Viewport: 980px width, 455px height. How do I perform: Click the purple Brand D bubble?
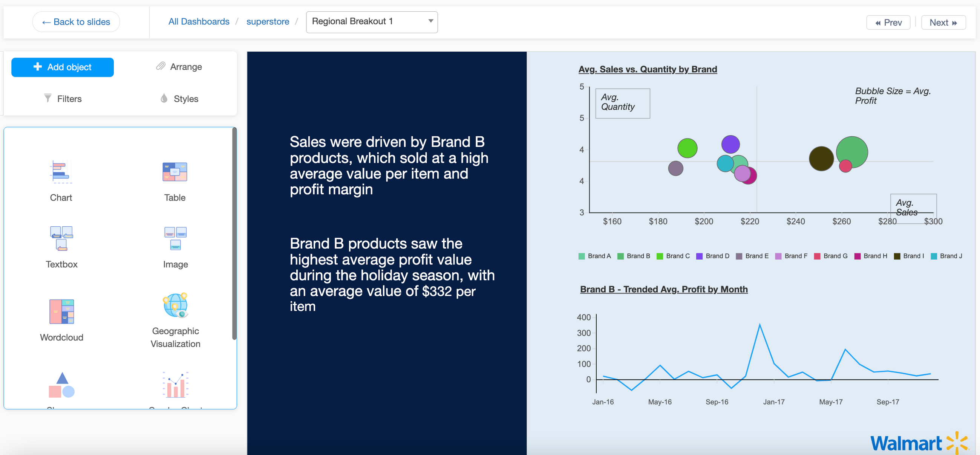coord(730,144)
